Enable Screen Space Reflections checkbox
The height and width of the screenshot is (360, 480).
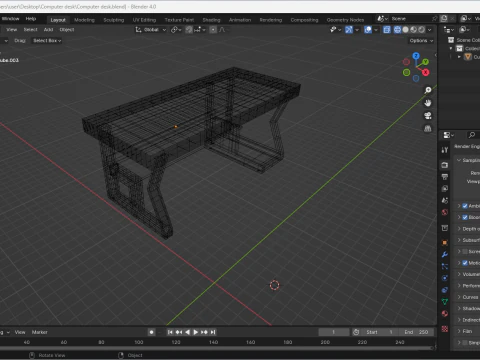coord(465,251)
